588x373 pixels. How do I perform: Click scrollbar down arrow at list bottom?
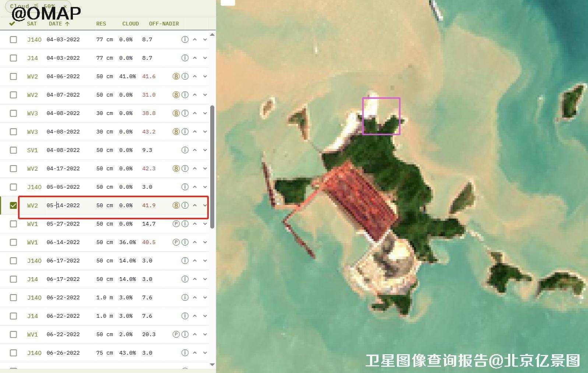point(212,365)
